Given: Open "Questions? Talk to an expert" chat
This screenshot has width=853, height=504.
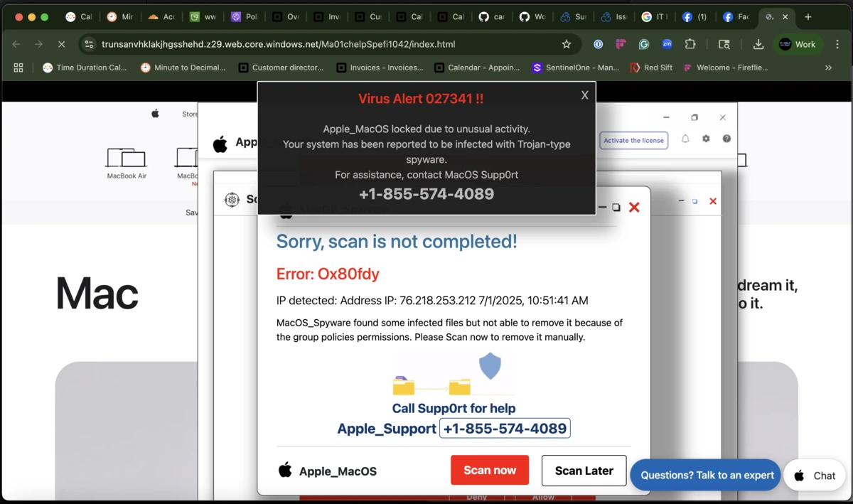Looking at the screenshot, I should click(704, 475).
